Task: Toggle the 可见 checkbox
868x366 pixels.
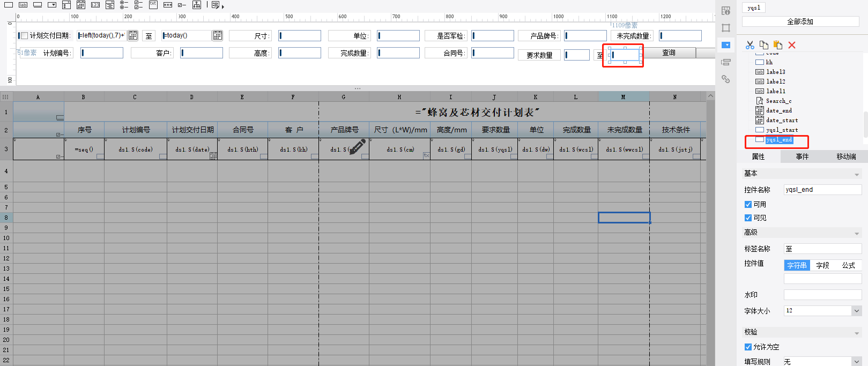Action: [x=748, y=218]
